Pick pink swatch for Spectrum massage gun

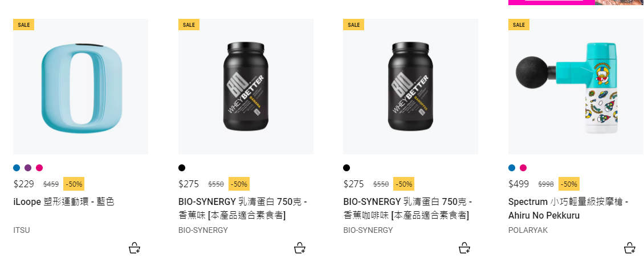click(523, 168)
